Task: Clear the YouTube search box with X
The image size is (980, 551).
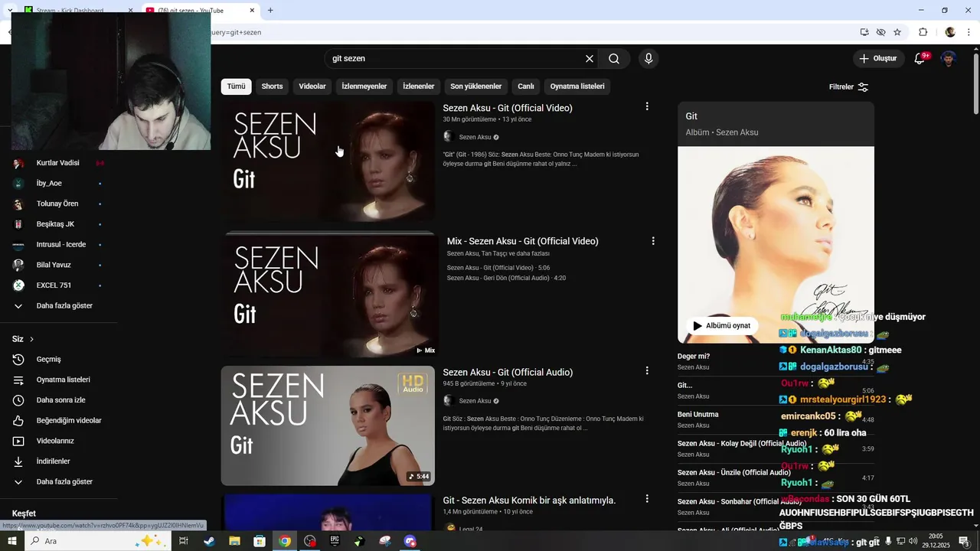Action: point(590,59)
